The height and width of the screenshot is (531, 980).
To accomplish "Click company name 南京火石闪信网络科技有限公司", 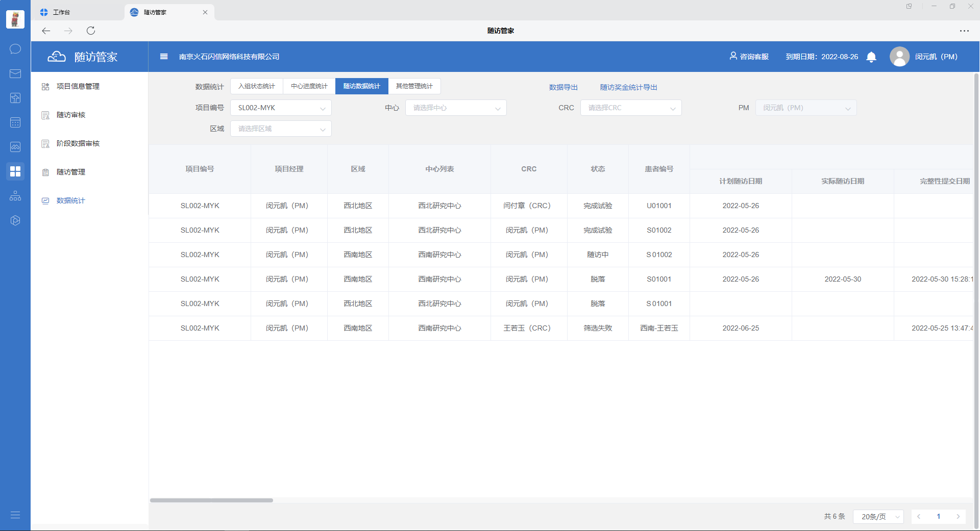I will (x=229, y=57).
